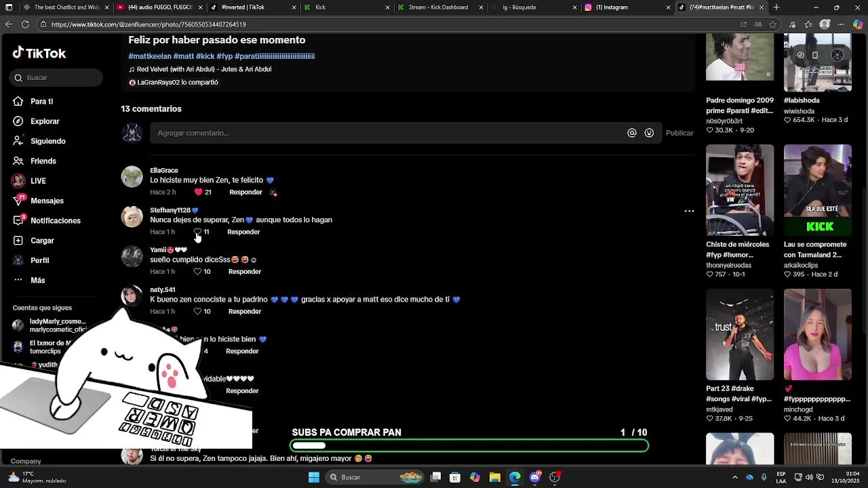The width and height of the screenshot is (868, 488).
Task: Show hidden system tray icons
Action: point(735,477)
